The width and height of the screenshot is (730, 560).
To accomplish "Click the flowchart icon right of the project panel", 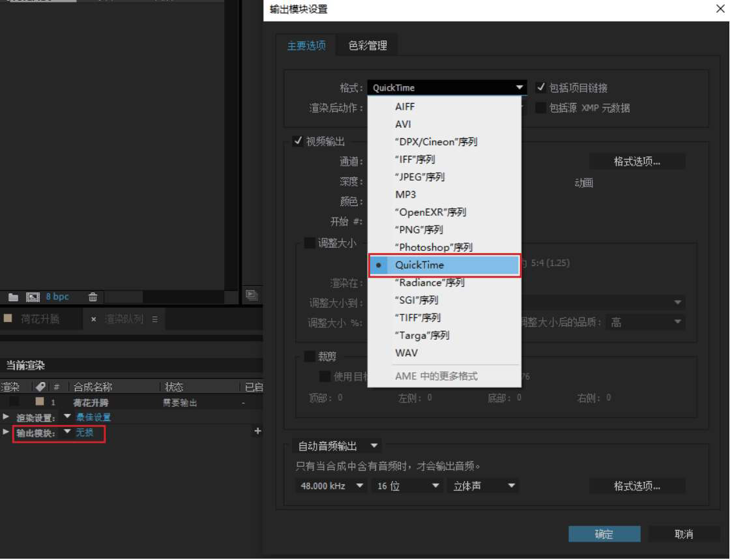I will coord(252,295).
